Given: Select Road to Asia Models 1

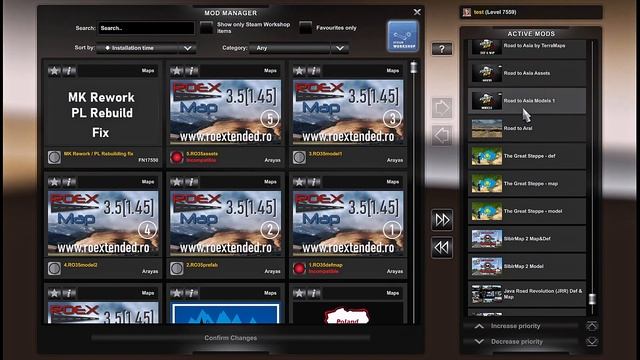Looking at the screenshot, I should pos(527,101).
